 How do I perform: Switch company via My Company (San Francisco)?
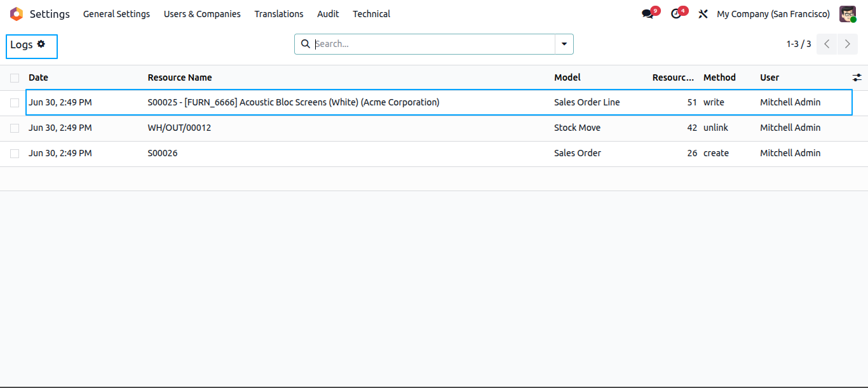(773, 14)
